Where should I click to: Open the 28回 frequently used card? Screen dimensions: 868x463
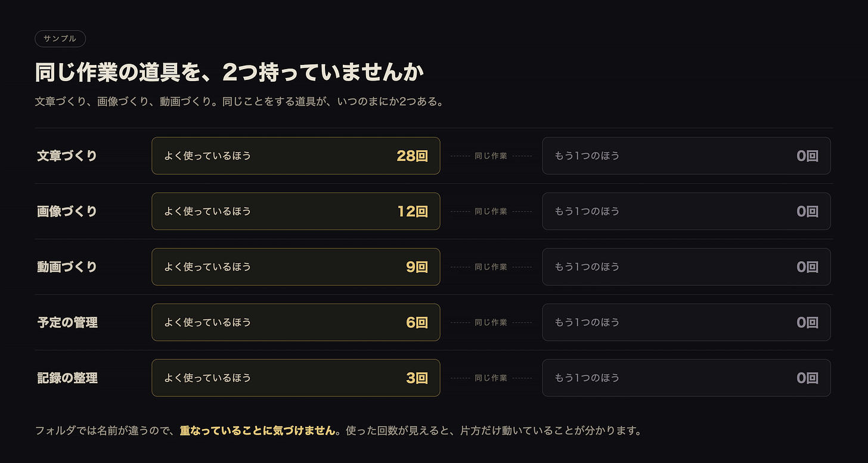(296, 156)
